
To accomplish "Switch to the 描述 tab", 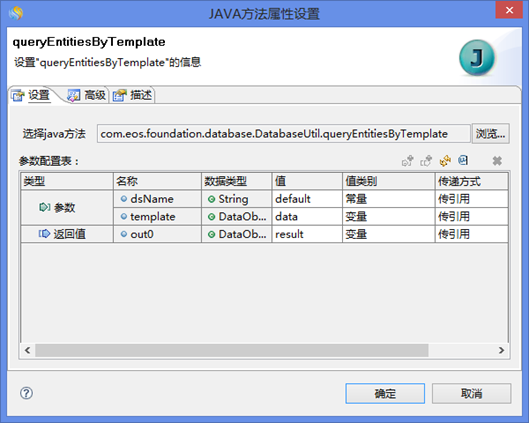I will pyautogui.click(x=133, y=95).
